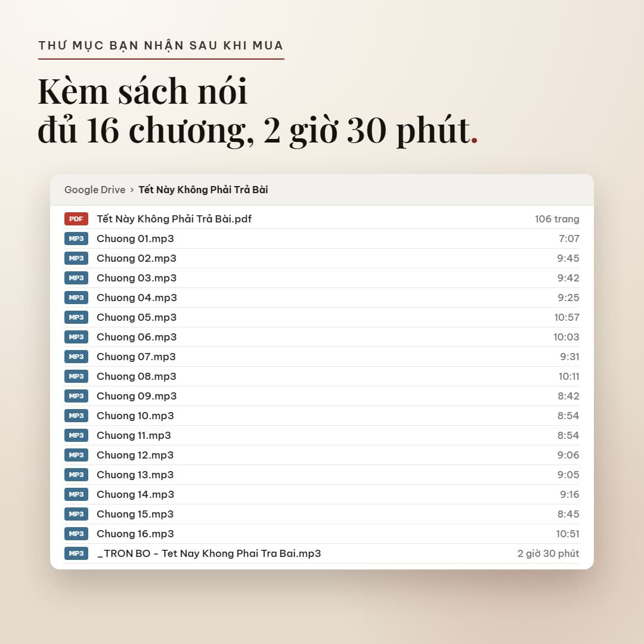The image size is (644, 644).
Task: Click the MP3 icon beside Chuong 05.mp3
Action: pos(76,317)
